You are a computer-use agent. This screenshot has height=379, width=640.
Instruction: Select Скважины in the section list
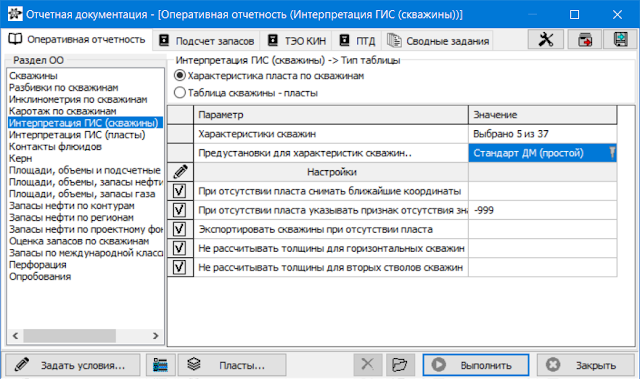coord(33,75)
